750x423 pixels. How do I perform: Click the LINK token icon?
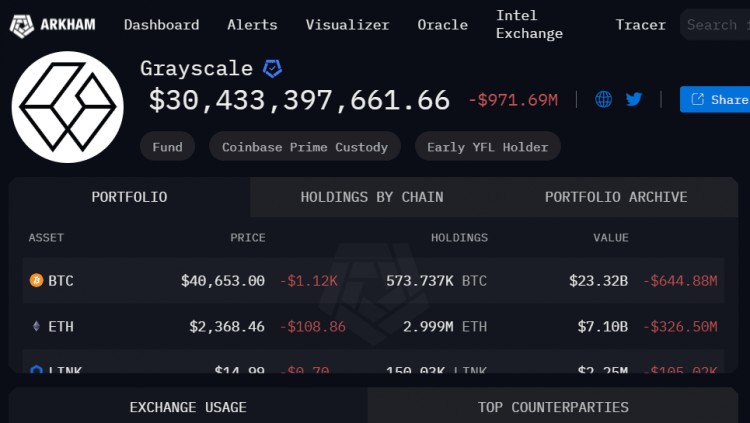[x=36, y=369]
